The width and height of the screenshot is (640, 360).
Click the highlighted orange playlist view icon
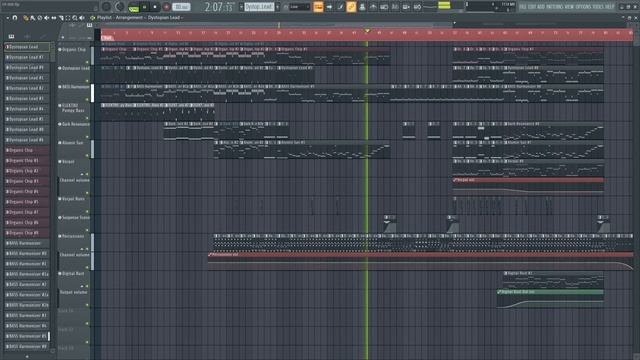[318, 7]
